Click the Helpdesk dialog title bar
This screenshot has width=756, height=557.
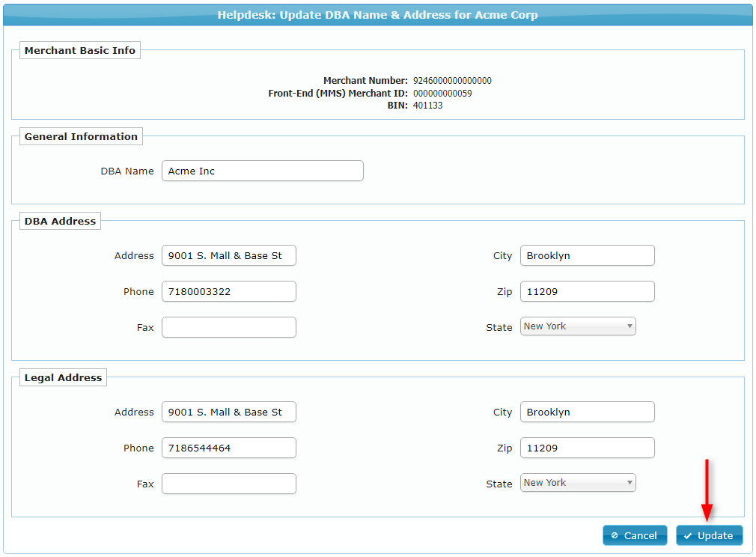[x=377, y=15]
